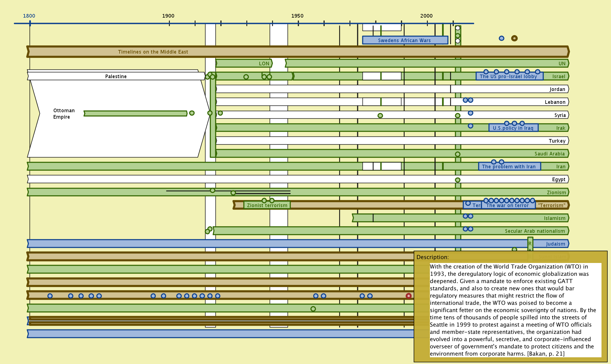611x364 pixels.
Task: Select the Timelines on the Middle East bar
Action: (153, 52)
